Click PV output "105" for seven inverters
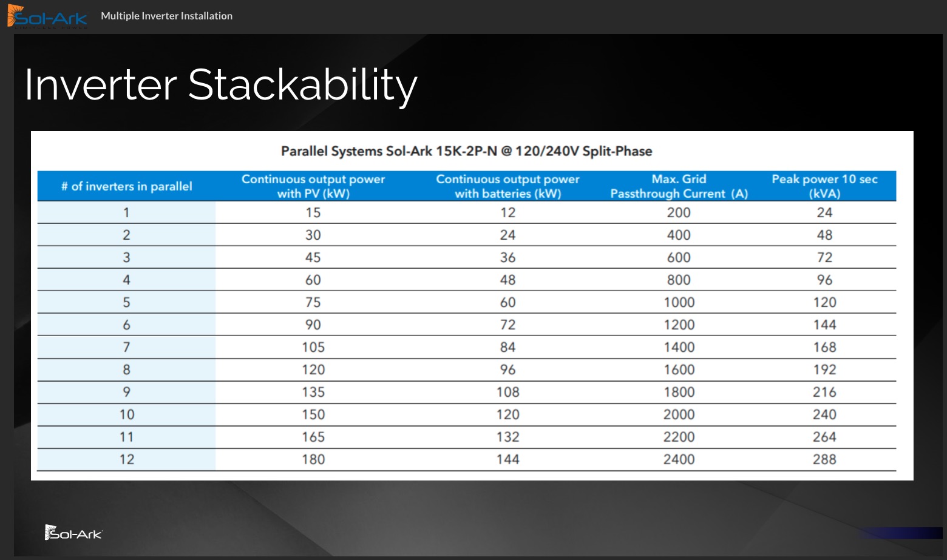The width and height of the screenshot is (947, 560). tap(313, 347)
